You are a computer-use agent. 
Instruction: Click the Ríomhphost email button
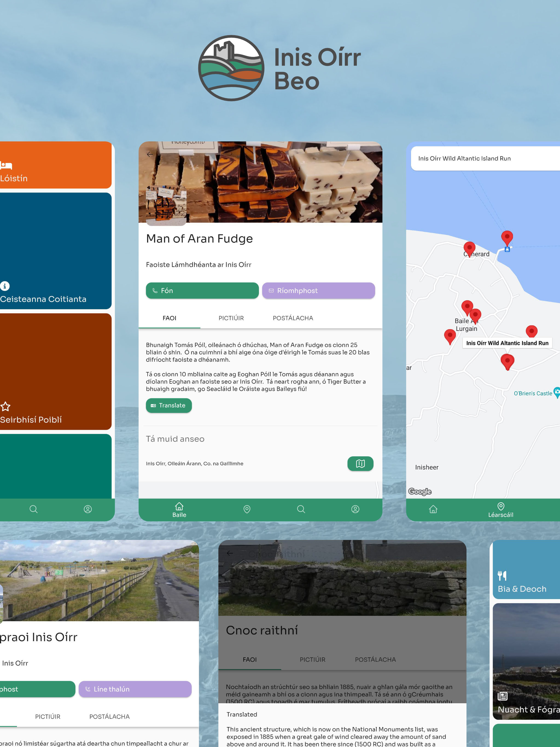[318, 290]
